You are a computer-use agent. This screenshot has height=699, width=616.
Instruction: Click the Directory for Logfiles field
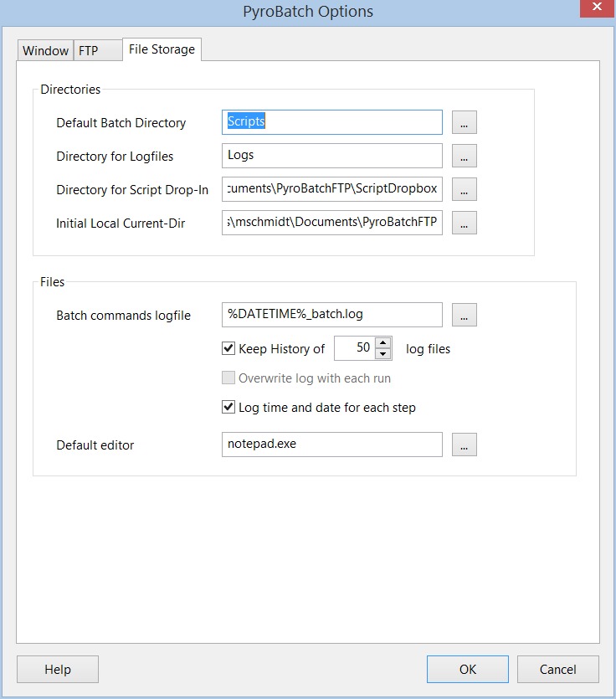pyautogui.click(x=332, y=156)
